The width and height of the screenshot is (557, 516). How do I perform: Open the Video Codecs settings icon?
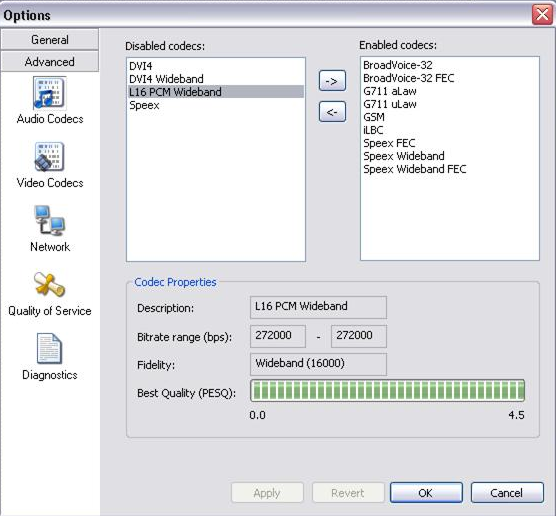(49, 157)
